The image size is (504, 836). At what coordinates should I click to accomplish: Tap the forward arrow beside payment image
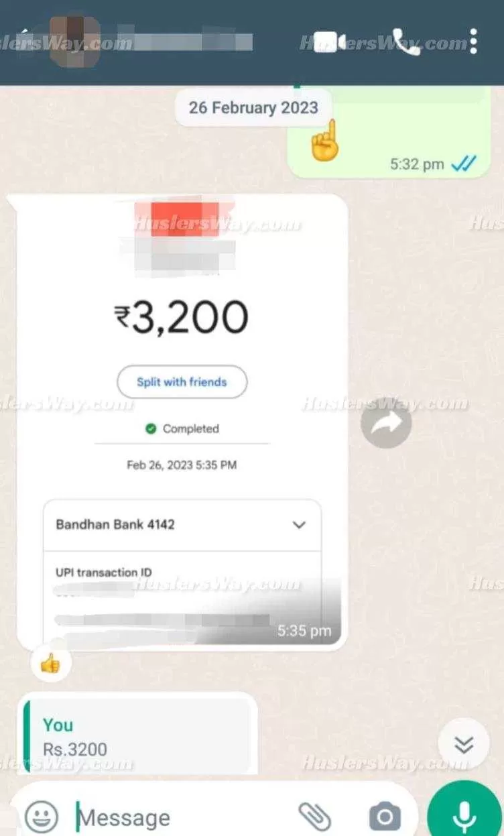(x=386, y=423)
